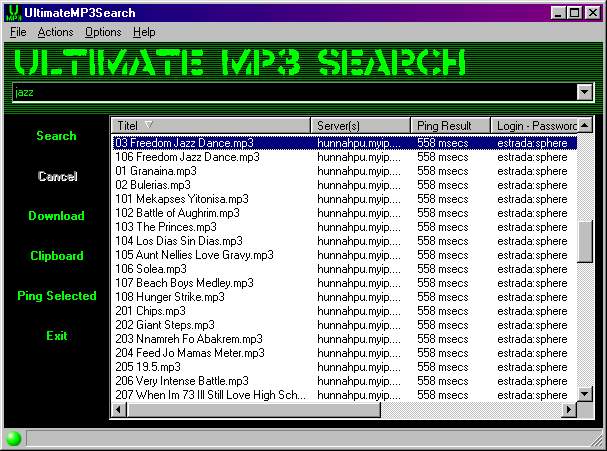This screenshot has height=451, width=607.
Task: Click the Exit button
Action: click(56, 336)
